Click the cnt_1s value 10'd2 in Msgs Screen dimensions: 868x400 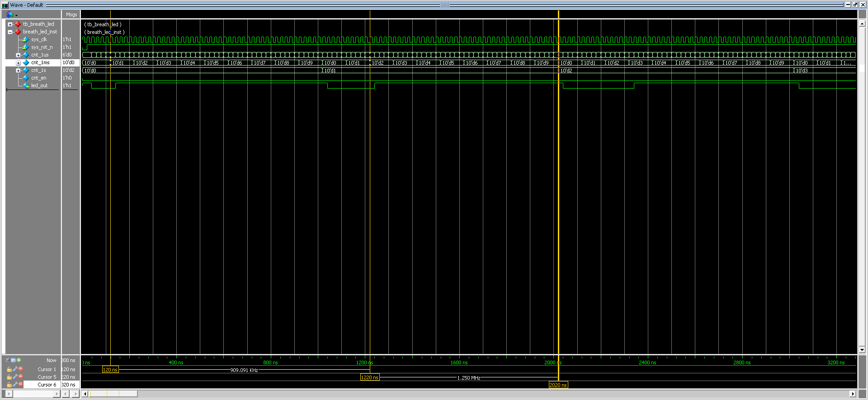point(68,71)
